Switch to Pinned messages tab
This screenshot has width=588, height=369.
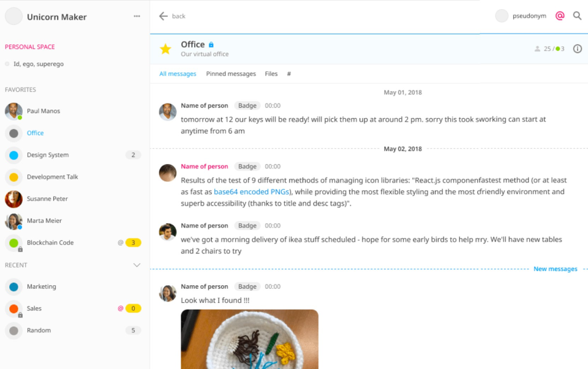click(231, 74)
